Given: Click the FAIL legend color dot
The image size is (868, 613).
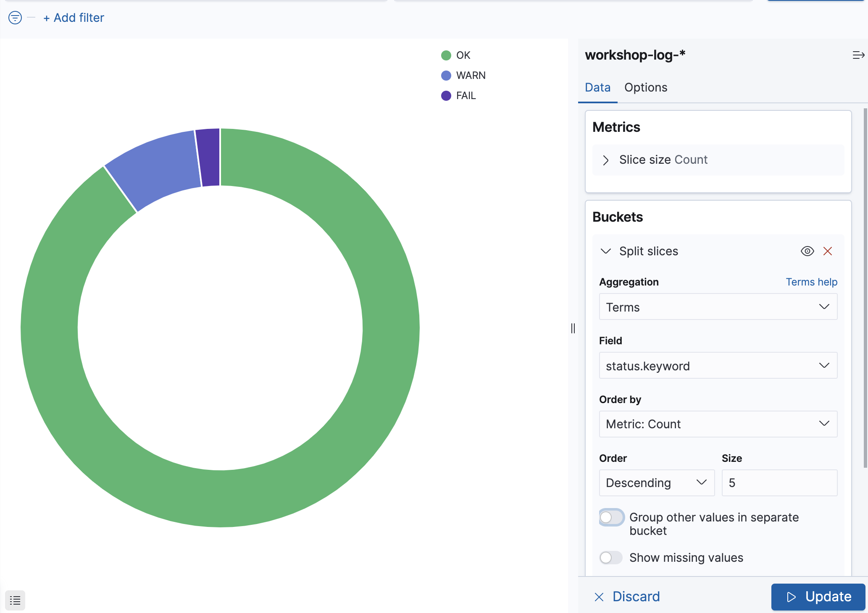Looking at the screenshot, I should click(446, 96).
